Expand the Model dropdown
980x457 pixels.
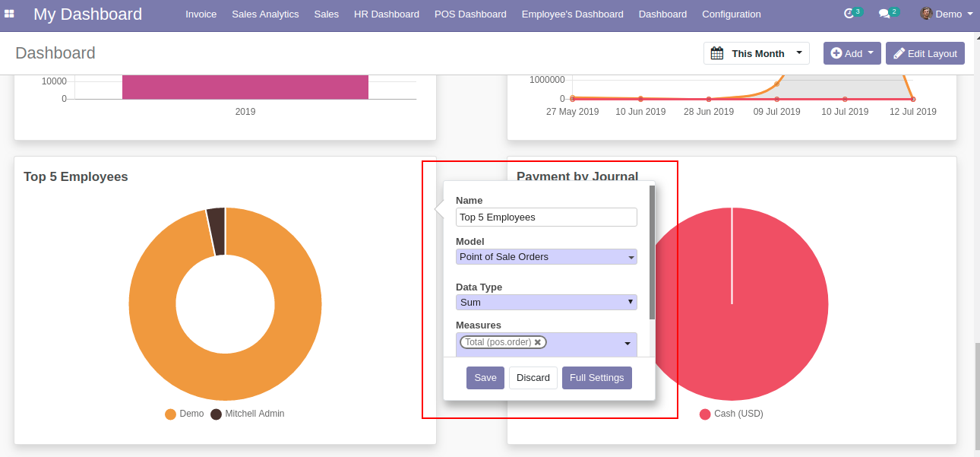point(631,258)
